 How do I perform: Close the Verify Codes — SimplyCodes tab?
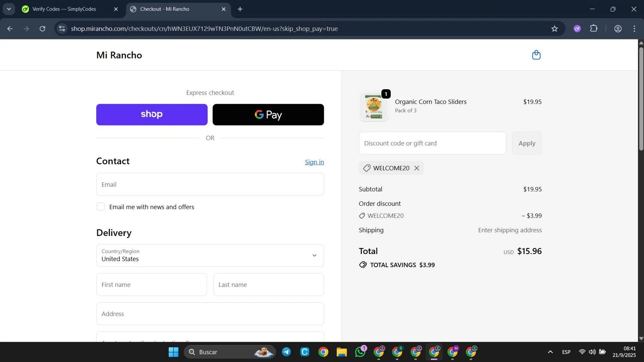115,9
